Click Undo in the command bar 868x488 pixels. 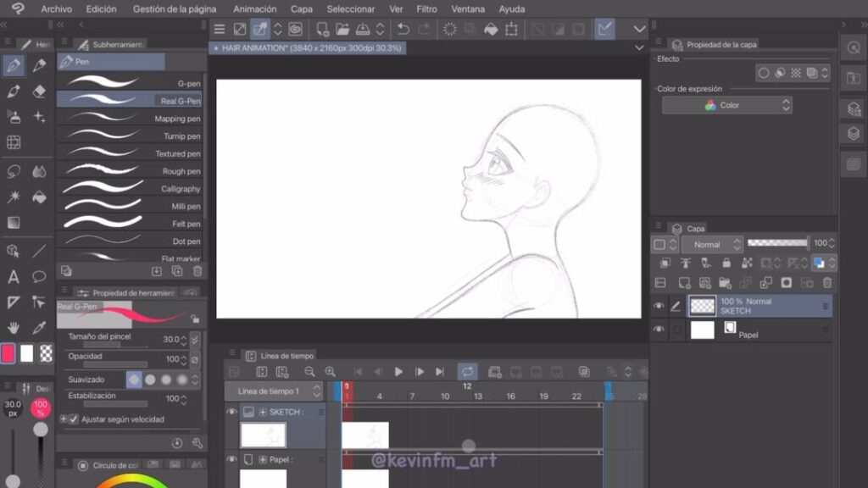tap(403, 29)
